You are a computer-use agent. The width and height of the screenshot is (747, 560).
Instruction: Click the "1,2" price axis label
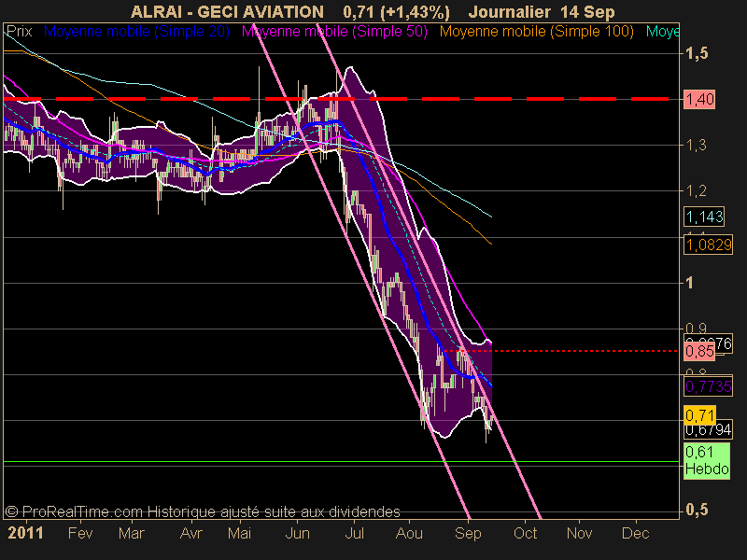click(x=696, y=191)
